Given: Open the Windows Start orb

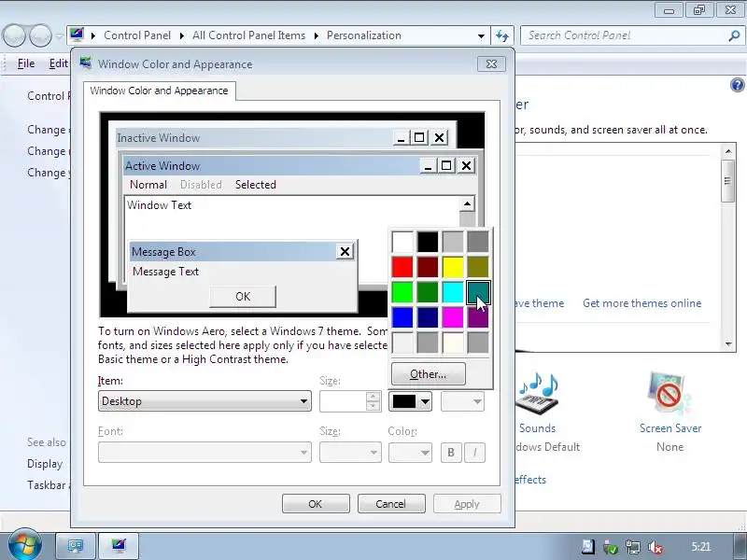Looking at the screenshot, I should tap(24, 545).
